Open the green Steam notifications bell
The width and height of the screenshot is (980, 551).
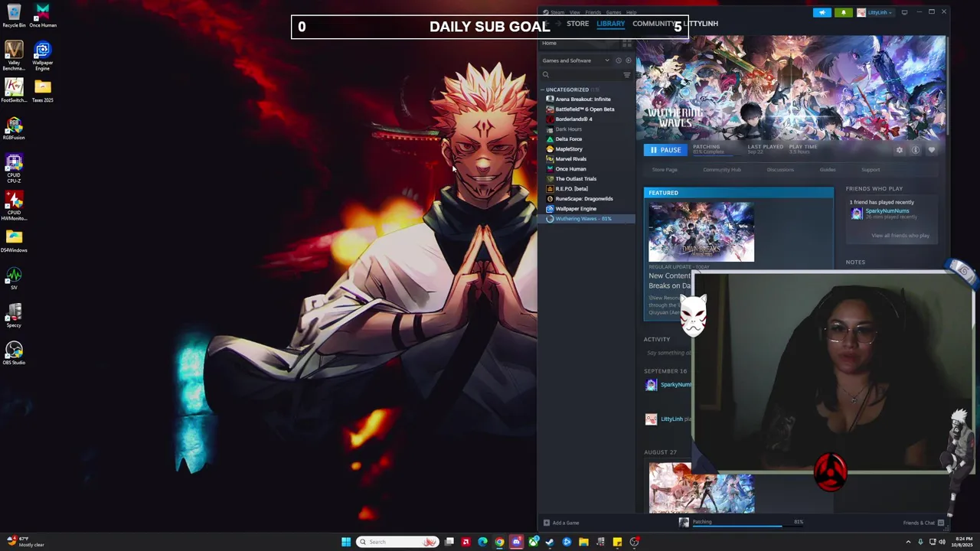844,12
